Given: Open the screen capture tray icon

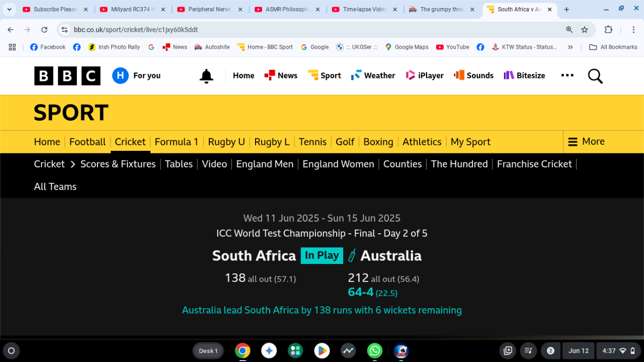Looking at the screenshot, I should (508, 350).
